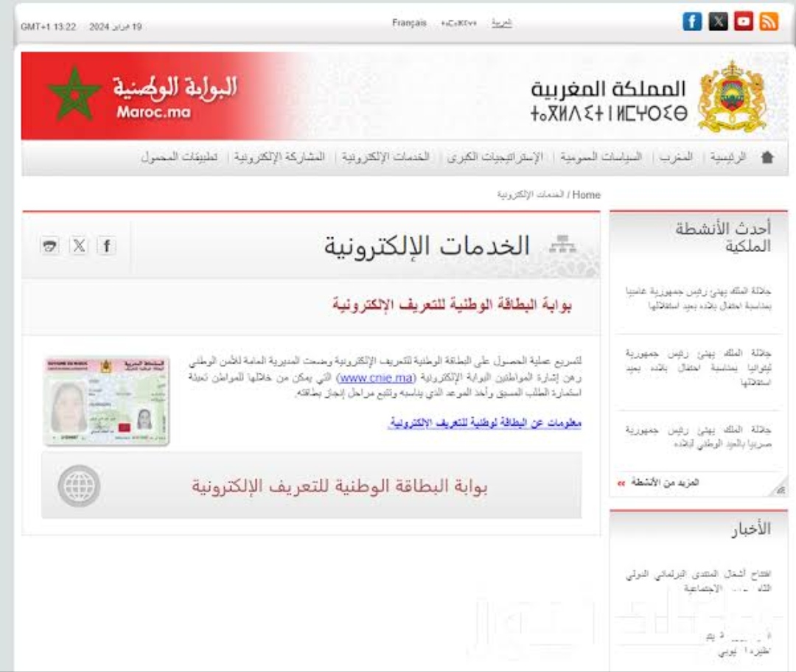Viewport: 796px width, 672px height.
Task: Click the globe icon in portal banner
Action: point(79,486)
